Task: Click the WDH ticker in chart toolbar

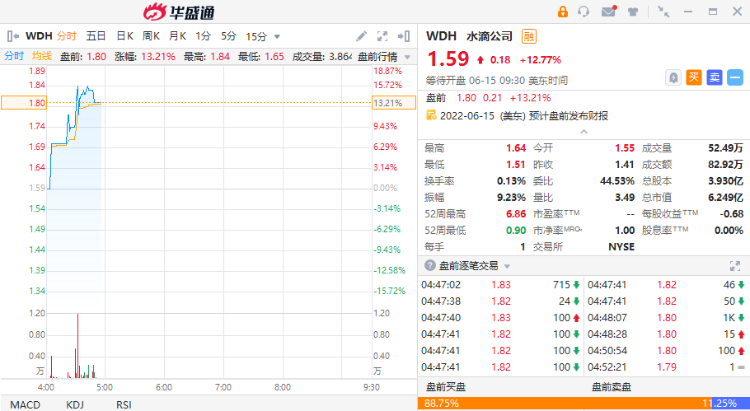Action: coord(39,36)
